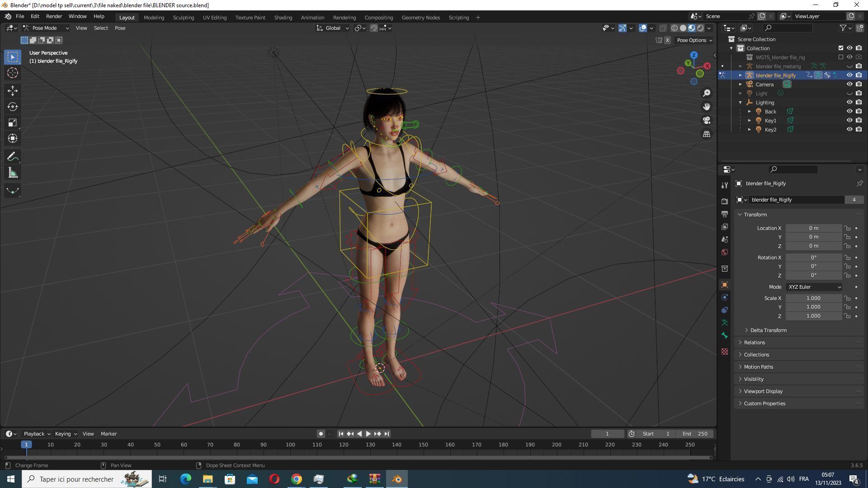Jump to the end frame
The height and width of the screenshot is (488, 868).
[x=387, y=434]
